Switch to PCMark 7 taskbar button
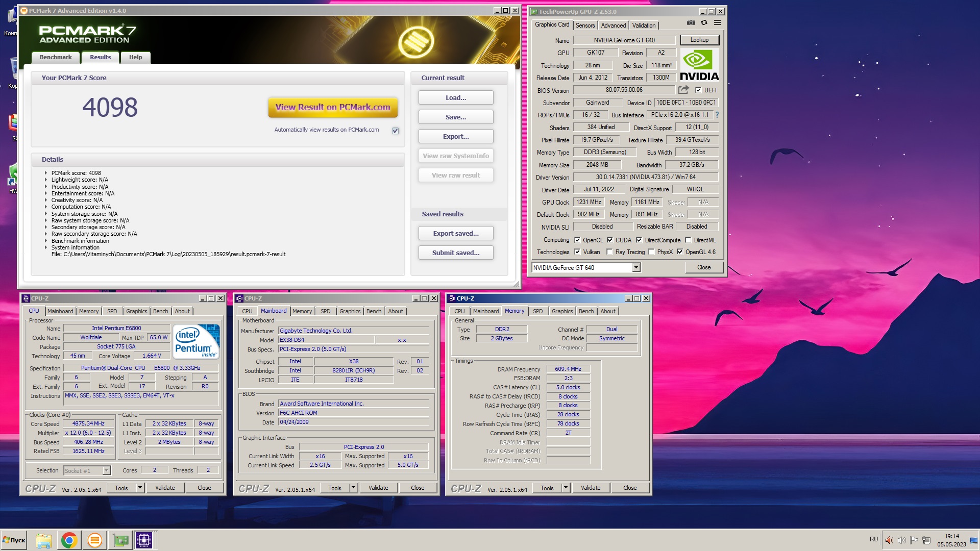 [x=94, y=540]
